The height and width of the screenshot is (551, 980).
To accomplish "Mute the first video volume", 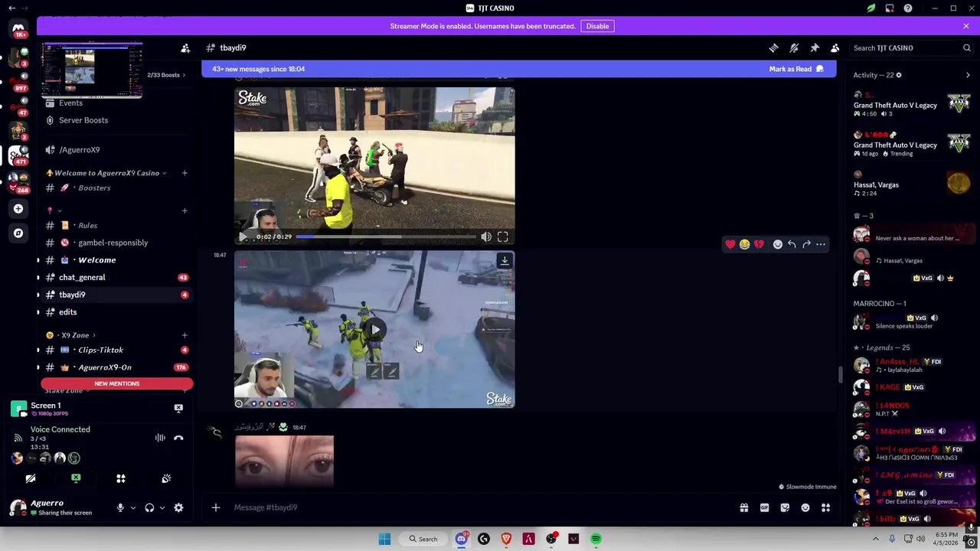I will click(x=486, y=237).
